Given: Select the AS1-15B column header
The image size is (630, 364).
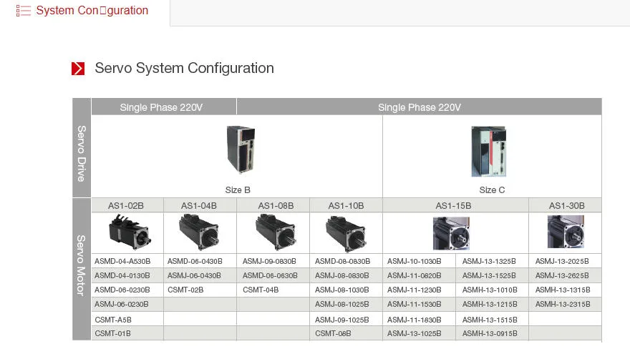Looking at the screenshot, I should click(455, 205).
